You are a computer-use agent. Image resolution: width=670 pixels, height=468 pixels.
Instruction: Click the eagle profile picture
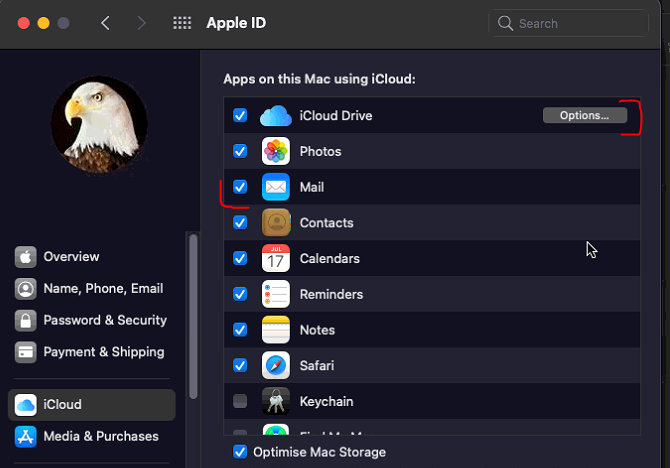click(x=99, y=124)
